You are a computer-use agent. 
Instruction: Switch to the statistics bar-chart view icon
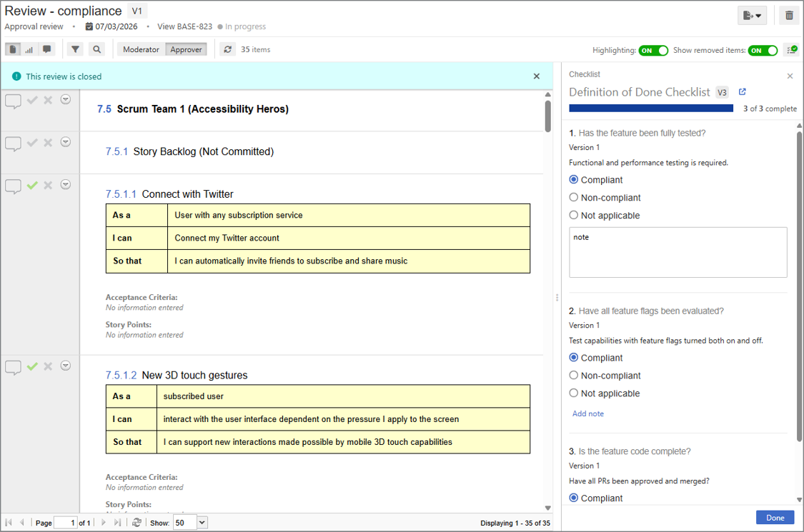[x=29, y=49]
